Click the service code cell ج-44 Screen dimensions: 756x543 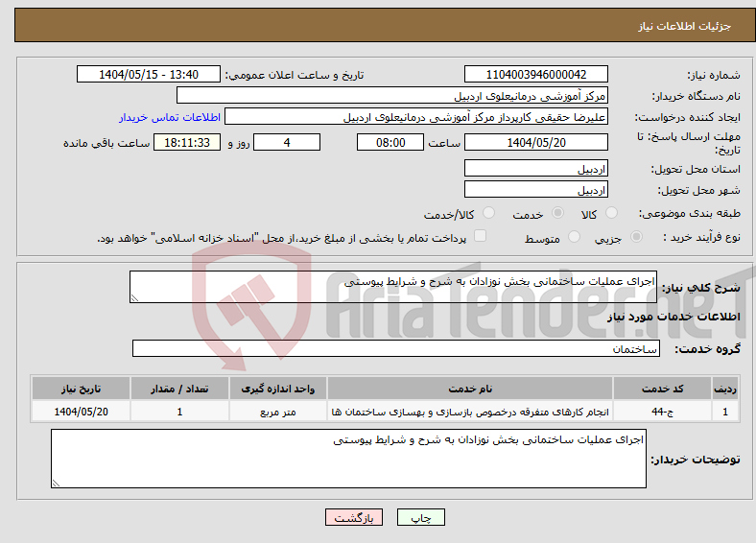point(663,412)
